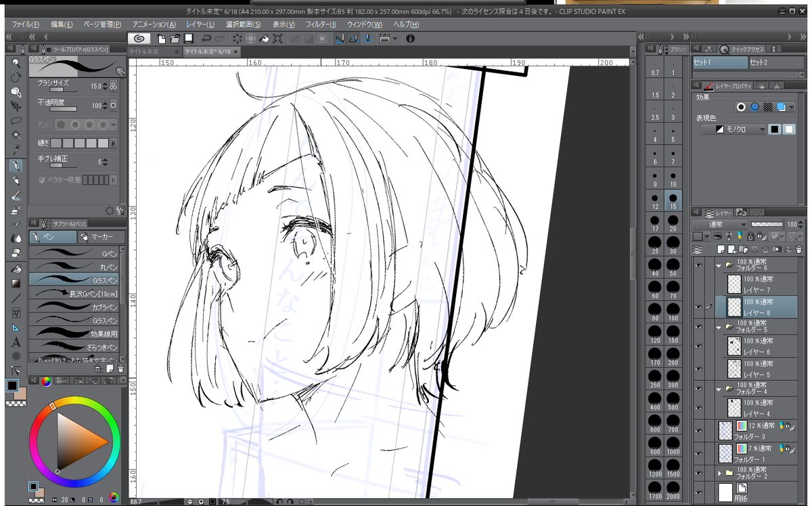Select the Eyedropper tool
This screenshot has width=812, height=506.
click(x=15, y=150)
